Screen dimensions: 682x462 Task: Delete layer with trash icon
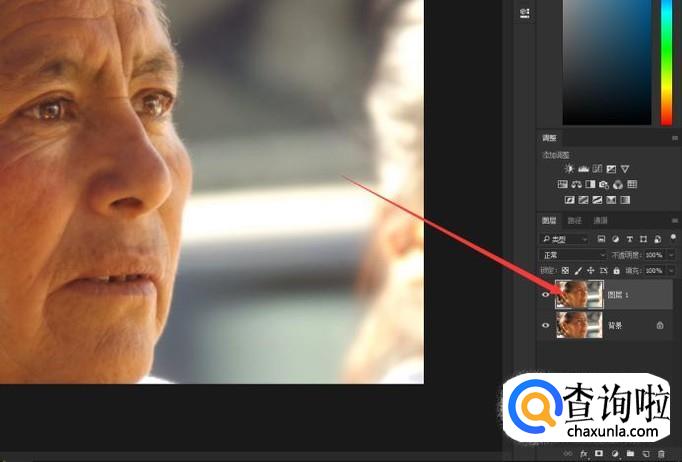coord(661,454)
